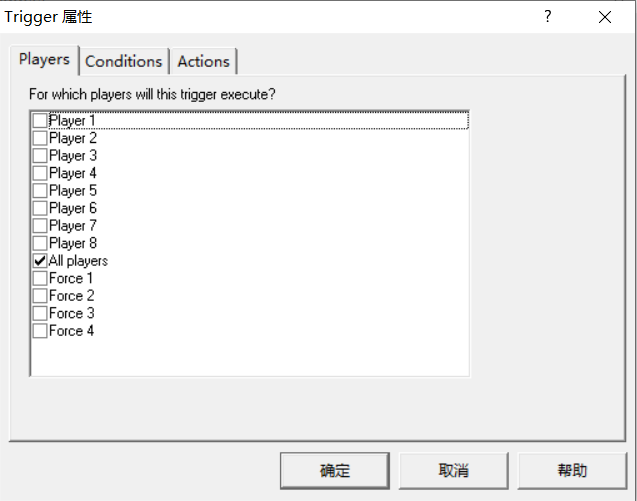Click the help question mark icon
637x501 pixels.
547,17
